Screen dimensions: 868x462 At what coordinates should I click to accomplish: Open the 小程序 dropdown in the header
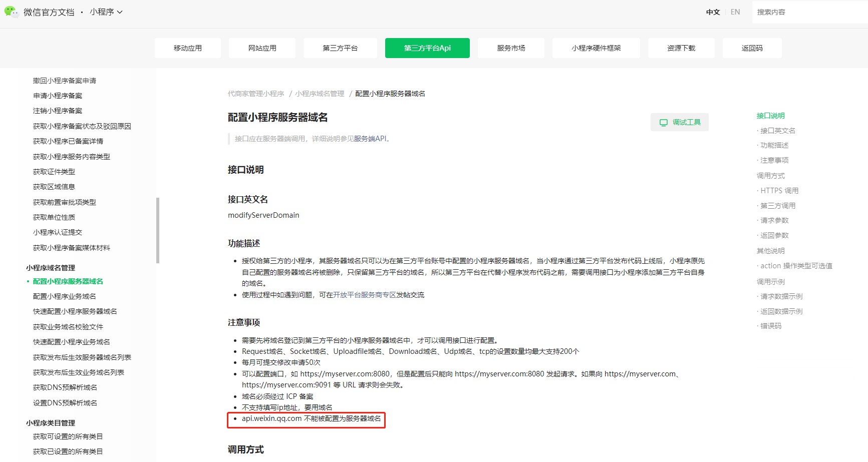point(106,12)
